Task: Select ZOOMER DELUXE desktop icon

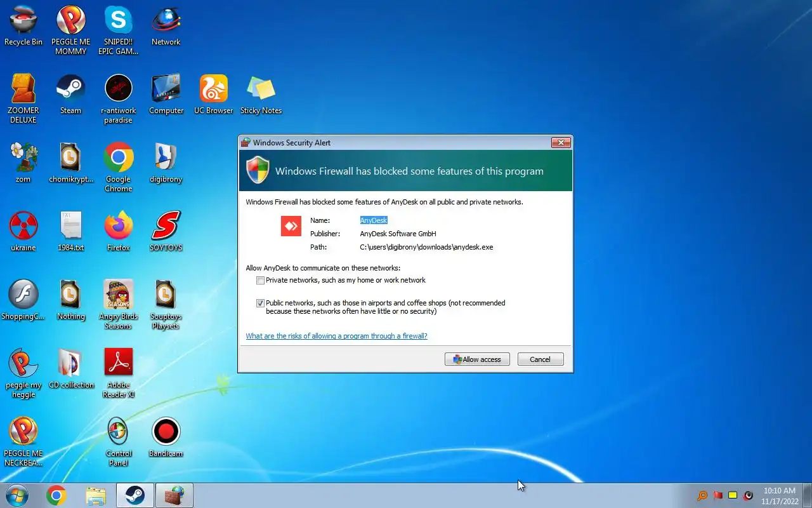Action: point(23,99)
